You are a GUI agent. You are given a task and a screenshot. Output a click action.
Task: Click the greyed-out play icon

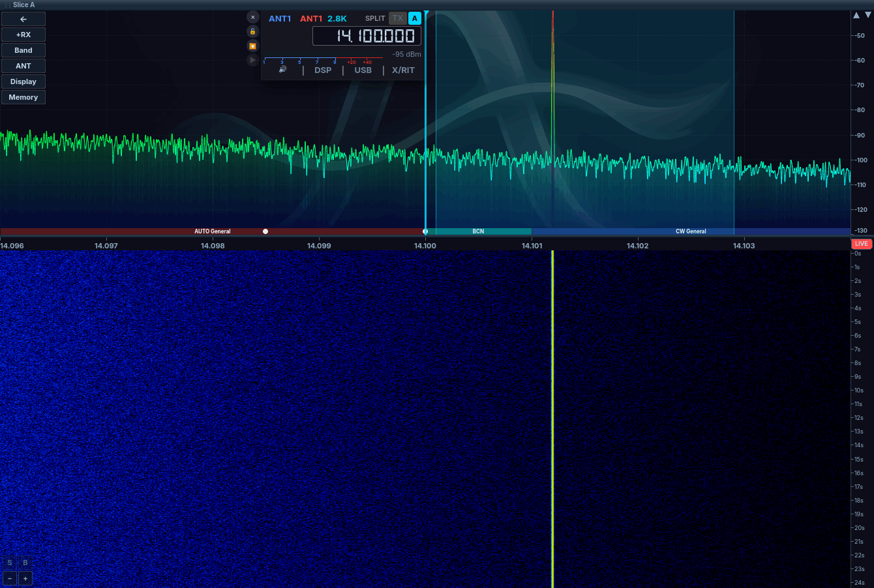tap(253, 60)
